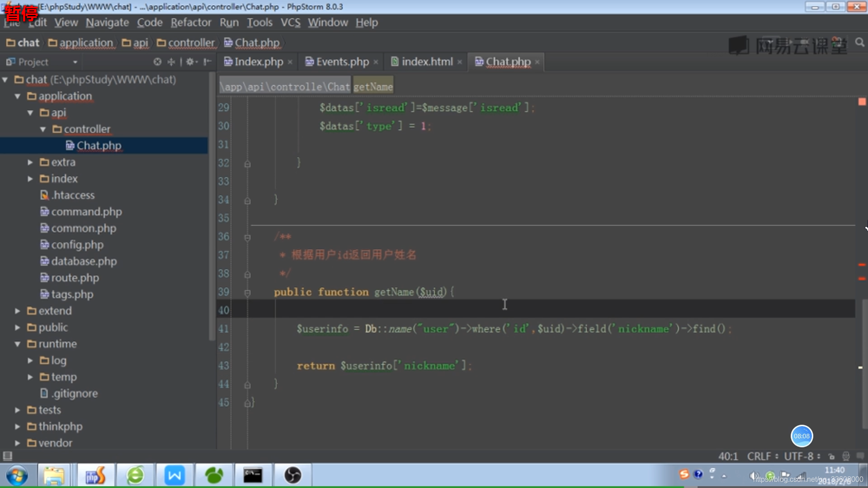The width and height of the screenshot is (868, 488).
Task: Click the scroll-from-source icon in Project panel
Action: (x=157, y=62)
